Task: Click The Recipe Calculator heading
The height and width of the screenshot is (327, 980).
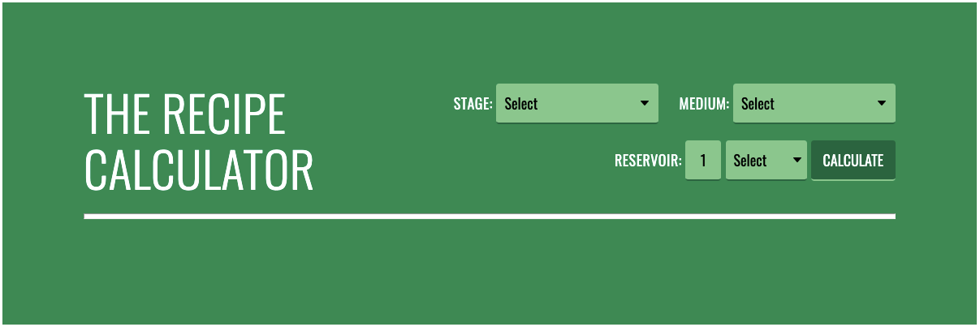Action: click(198, 142)
